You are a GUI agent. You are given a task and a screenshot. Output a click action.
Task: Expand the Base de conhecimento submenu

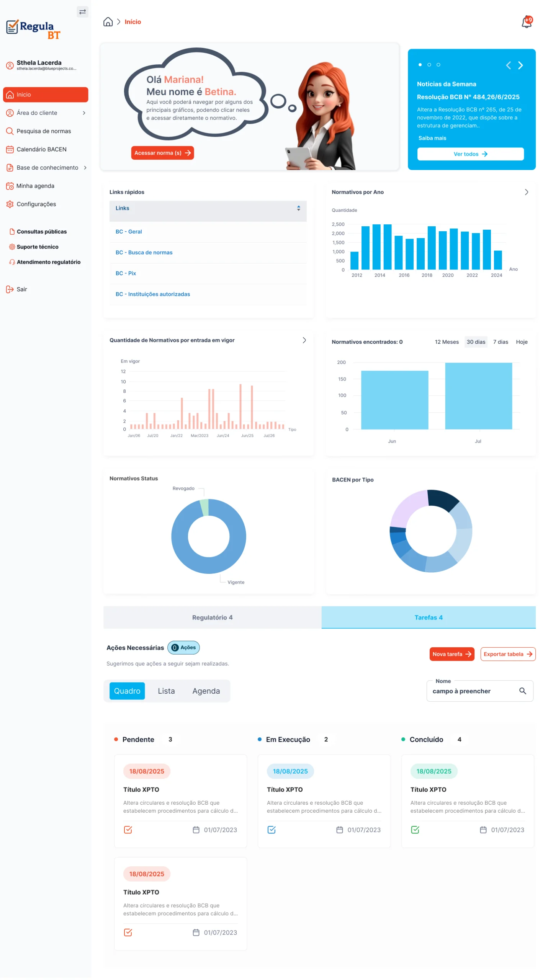point(85,168)
